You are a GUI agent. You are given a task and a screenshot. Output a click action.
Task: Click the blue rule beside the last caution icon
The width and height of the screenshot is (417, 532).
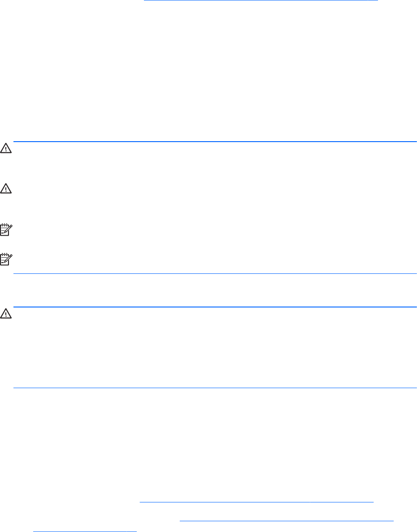click(215, 307)
